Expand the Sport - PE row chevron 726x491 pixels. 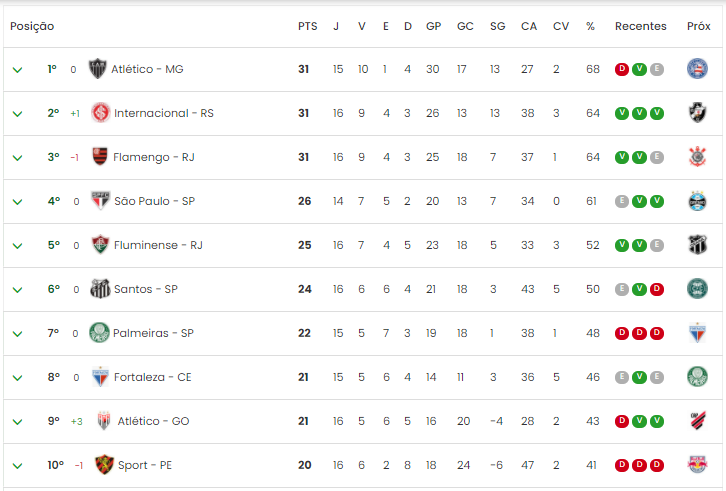click(x=18, y=466)
